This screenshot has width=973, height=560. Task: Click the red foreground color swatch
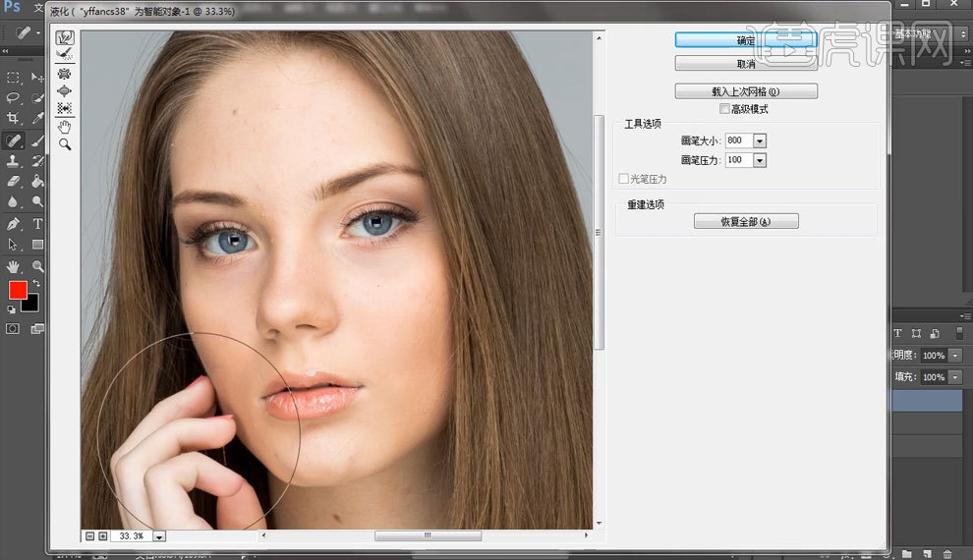[17, 289]
